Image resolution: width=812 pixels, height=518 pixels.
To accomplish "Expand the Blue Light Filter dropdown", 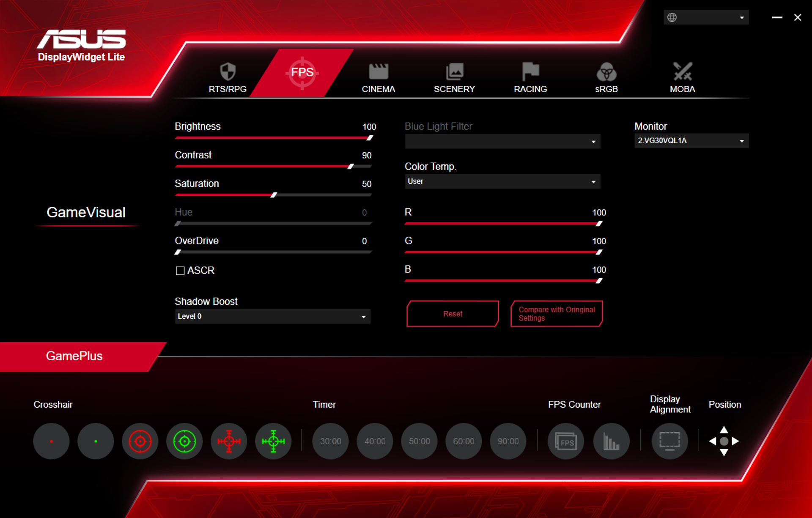I will [502, 141].
